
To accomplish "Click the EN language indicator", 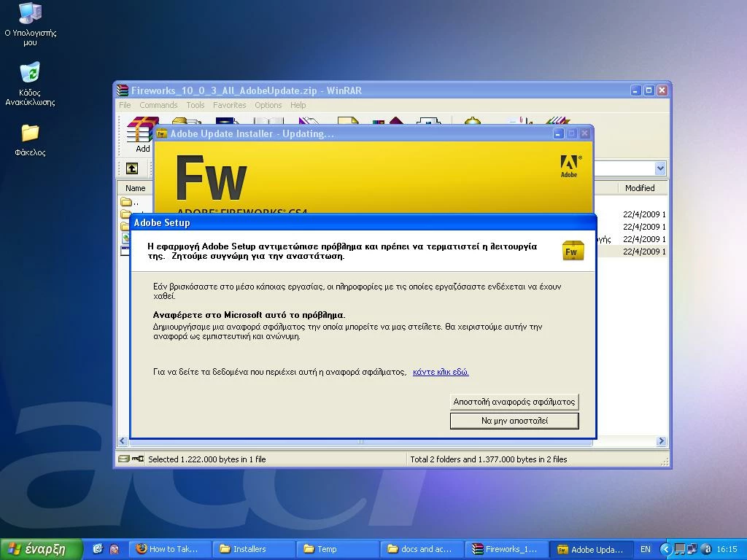I will pyautogui.click(x=646, y=549).
